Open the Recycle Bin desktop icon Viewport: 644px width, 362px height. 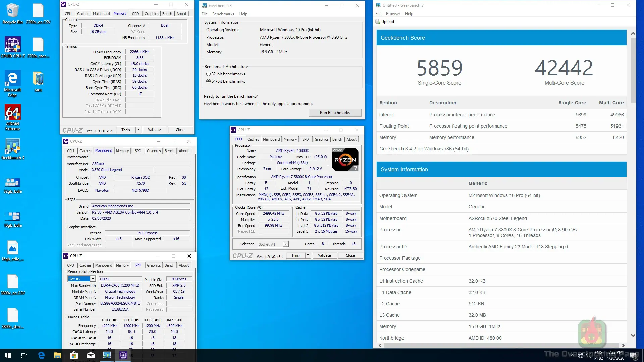pos(12,13)
